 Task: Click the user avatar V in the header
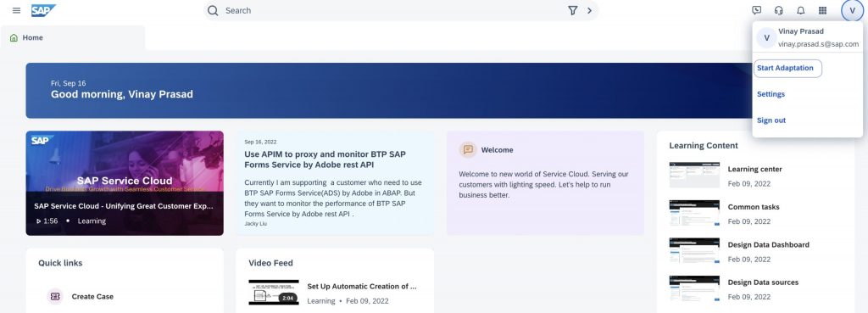click(x=852, y=10)
